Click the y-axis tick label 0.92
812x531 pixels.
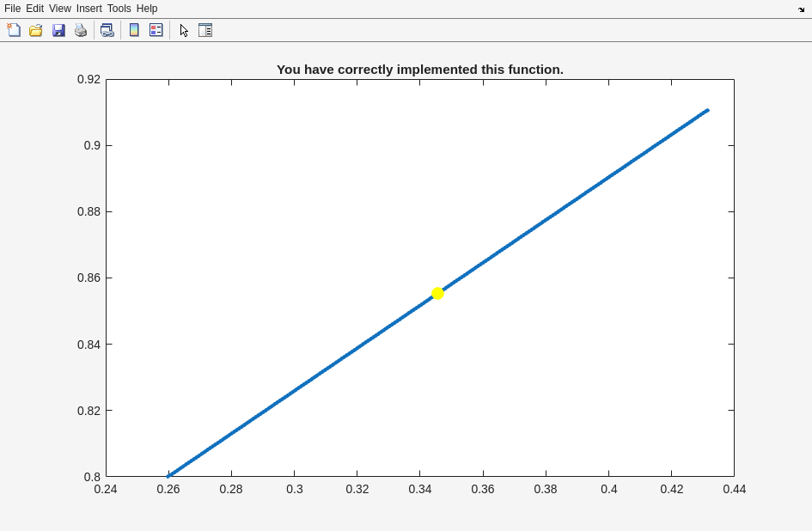pos(89,79)
